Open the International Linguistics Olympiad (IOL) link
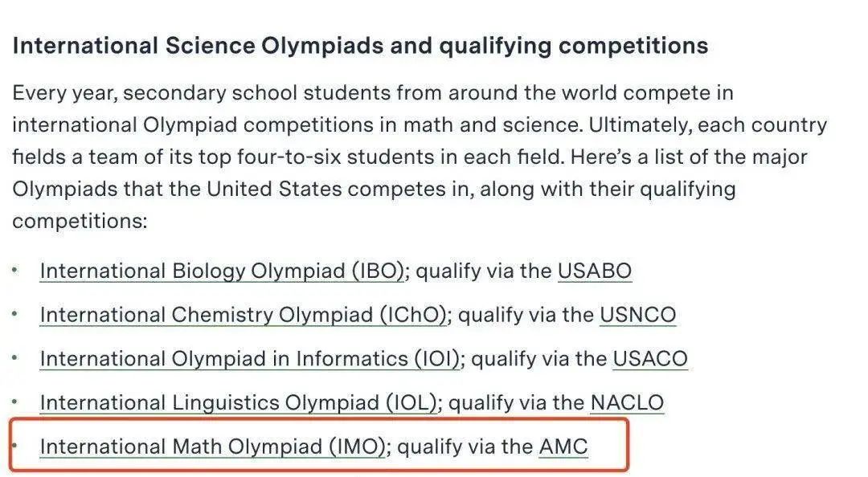The height and width of the screenshot is (477, 868). click(x=239, y=402)
